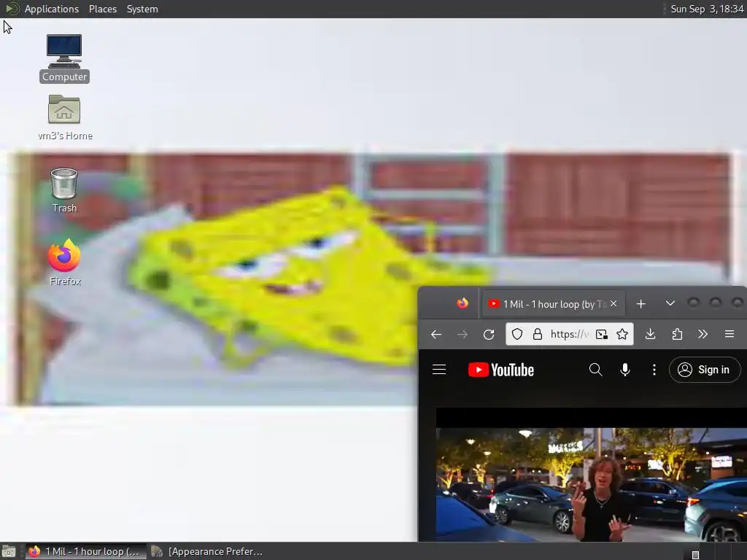The image size is (747, 560).
Task: Open the Places menu
Action: [x=103, y=9]
